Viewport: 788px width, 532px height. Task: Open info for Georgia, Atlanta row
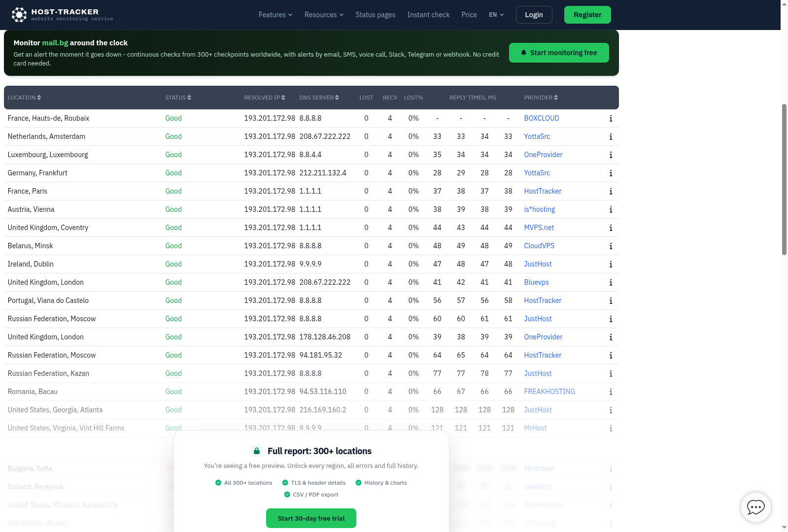click(611, 410)
